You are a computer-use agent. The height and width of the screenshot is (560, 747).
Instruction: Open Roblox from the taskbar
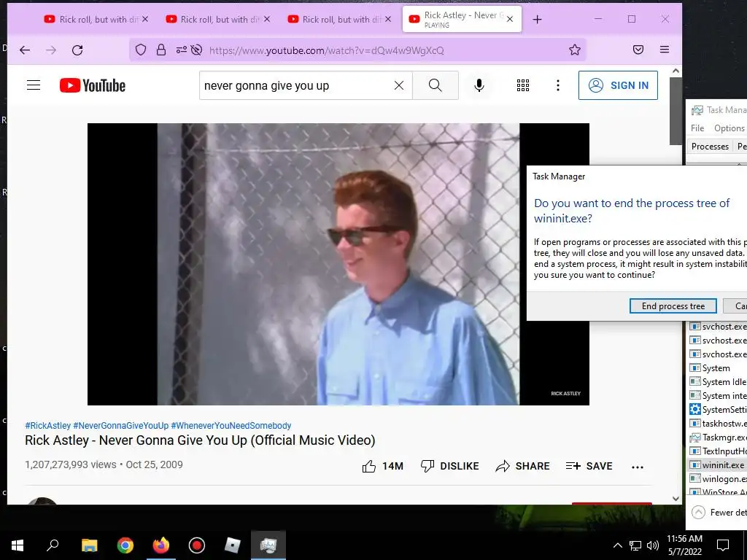(233, 545)
